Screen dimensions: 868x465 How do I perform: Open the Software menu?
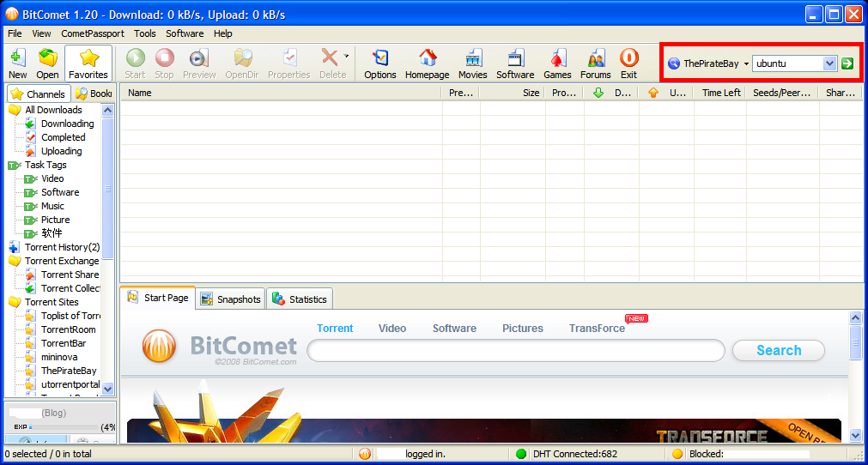(x=185, y=33)
